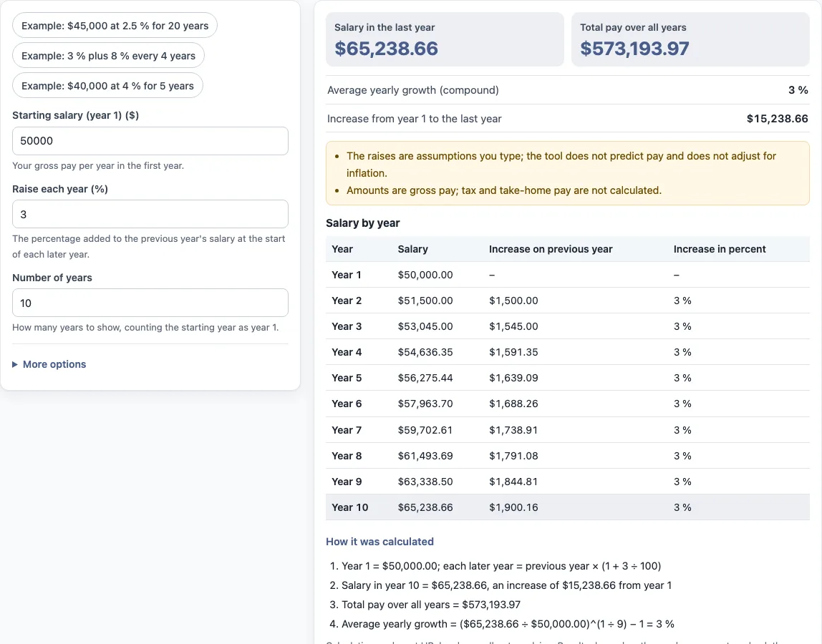Select the Year 10 percent value 3 %

[682, 507]
